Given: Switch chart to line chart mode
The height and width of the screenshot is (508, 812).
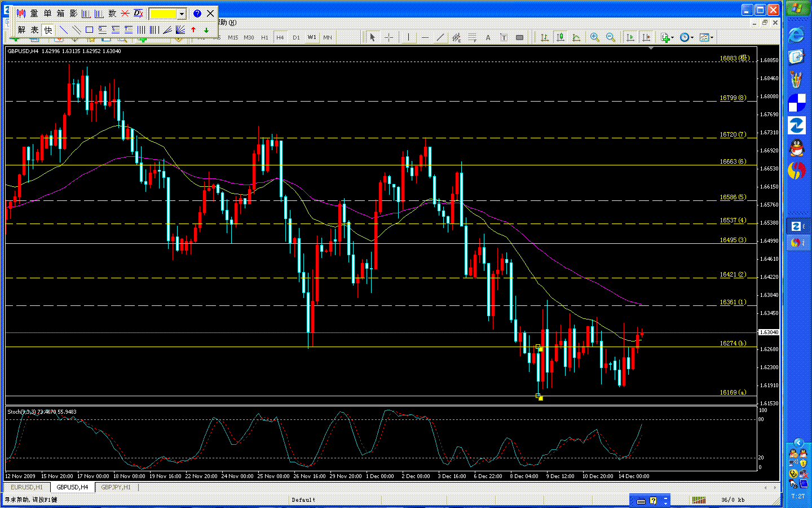Looking at the screenshot, I should tap(576, 37).
